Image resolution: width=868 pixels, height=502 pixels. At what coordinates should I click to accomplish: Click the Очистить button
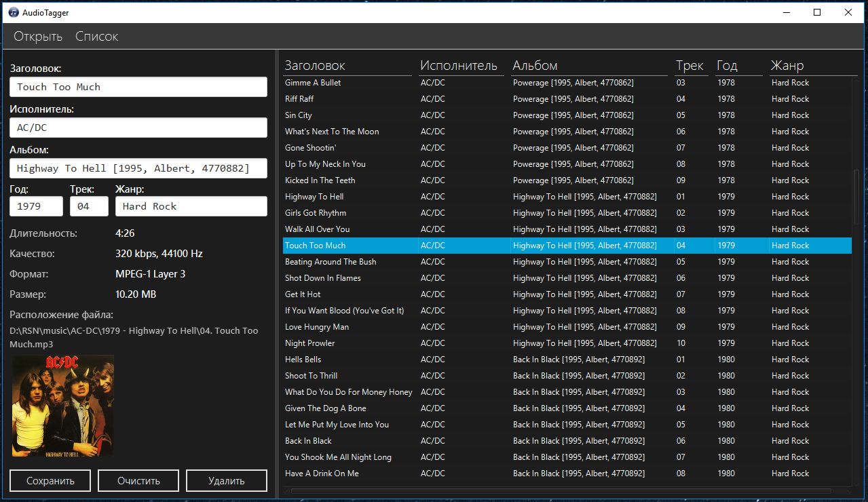(138, 481)
